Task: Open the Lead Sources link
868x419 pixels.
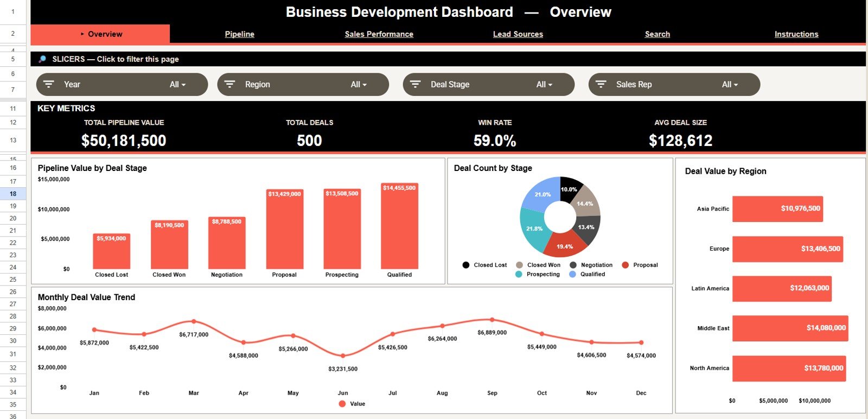Action: click(518, 34)
